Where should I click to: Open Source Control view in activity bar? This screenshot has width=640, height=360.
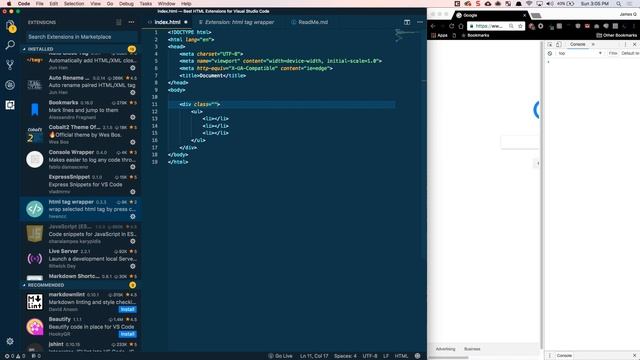pyautogui.click(x=10, y=65)
